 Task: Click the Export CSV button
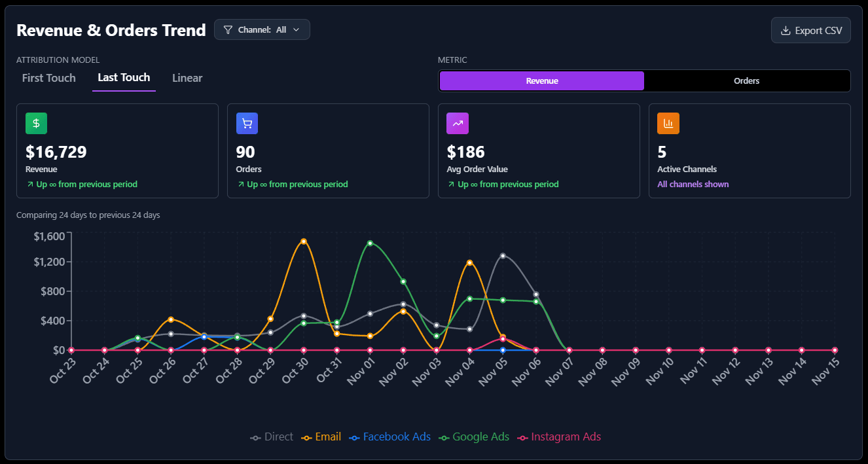point(810,29)
